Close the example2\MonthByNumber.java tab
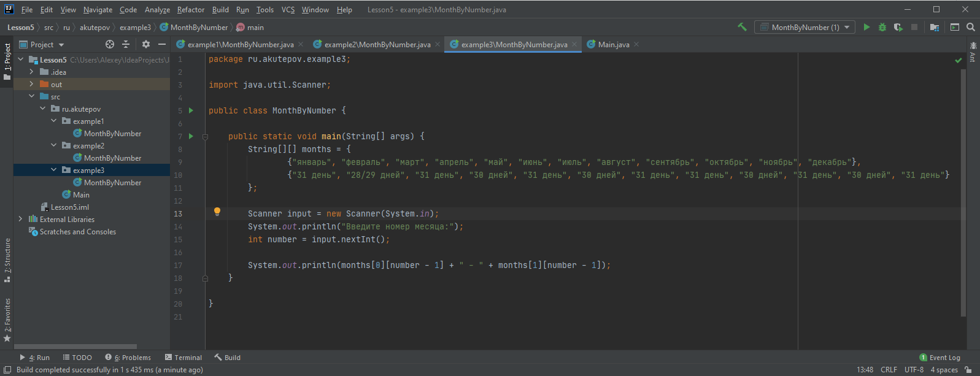 [x=438, y=44]
